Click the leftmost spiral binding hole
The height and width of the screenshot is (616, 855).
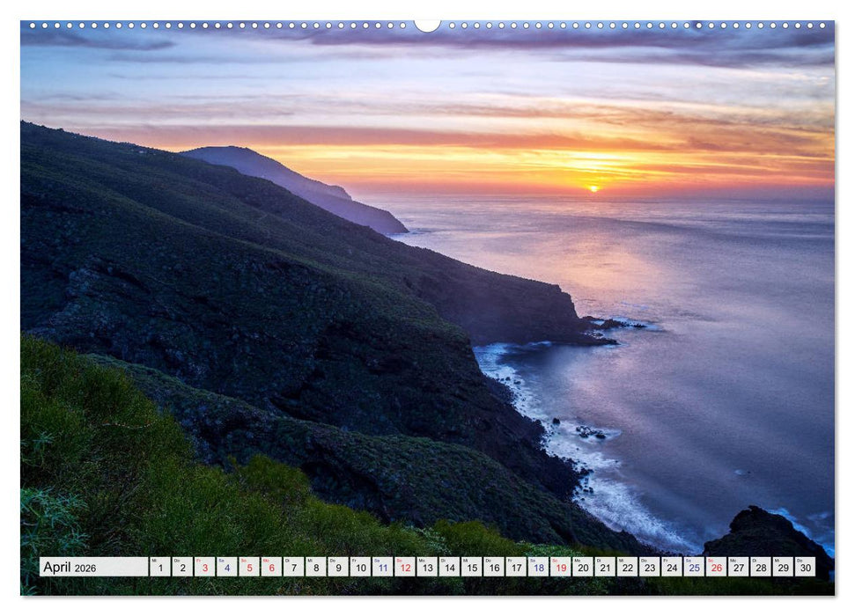(x=31, y=24)
